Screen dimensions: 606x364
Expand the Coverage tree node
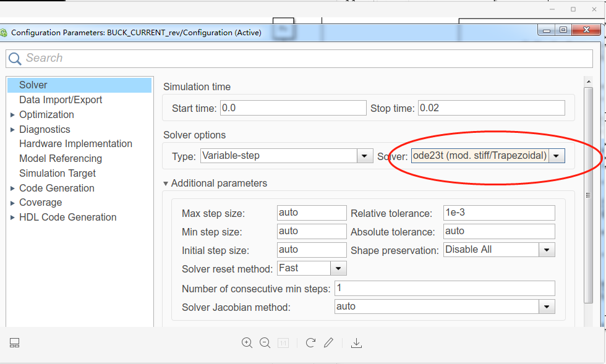click(x=12, y=203)
